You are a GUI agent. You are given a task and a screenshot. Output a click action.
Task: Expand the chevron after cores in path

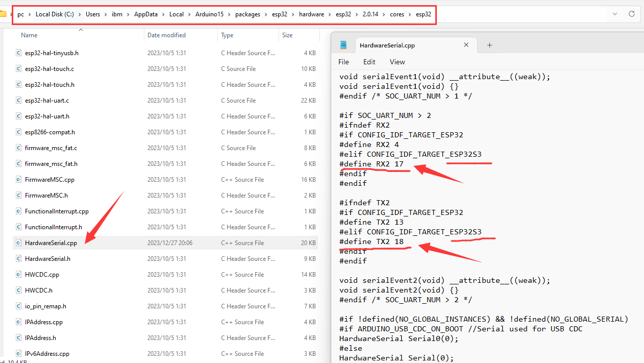410,14
